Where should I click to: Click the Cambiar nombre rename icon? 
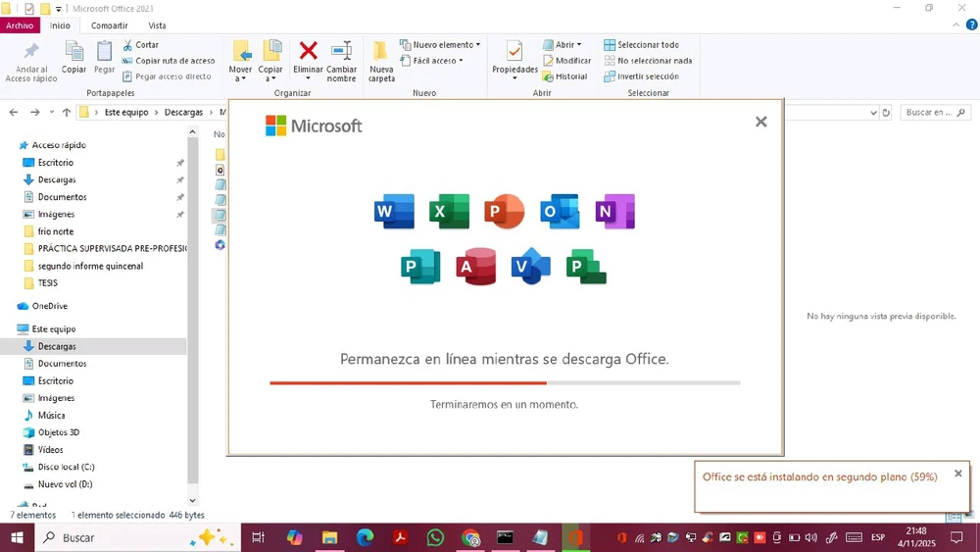tap(341, 51)
